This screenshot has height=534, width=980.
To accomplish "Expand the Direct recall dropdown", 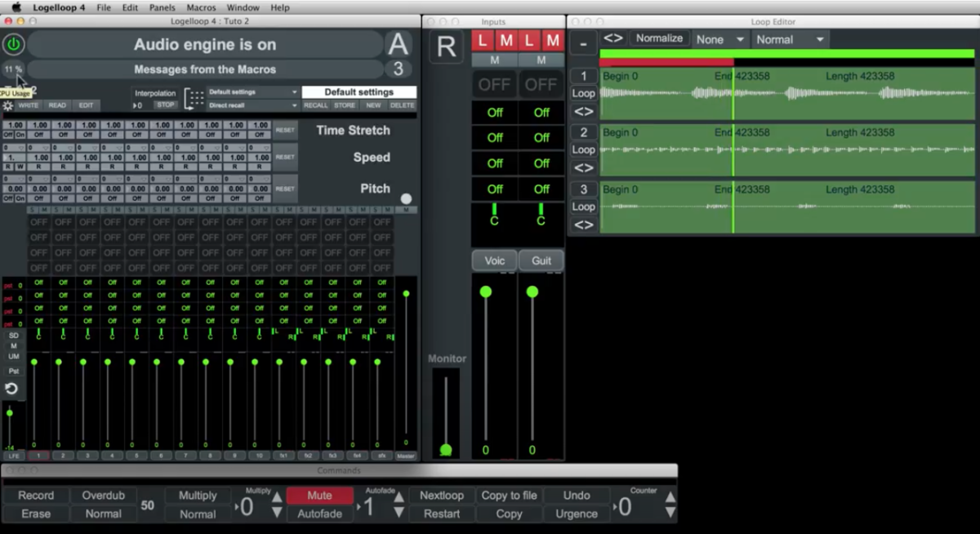I will (252, 105).
